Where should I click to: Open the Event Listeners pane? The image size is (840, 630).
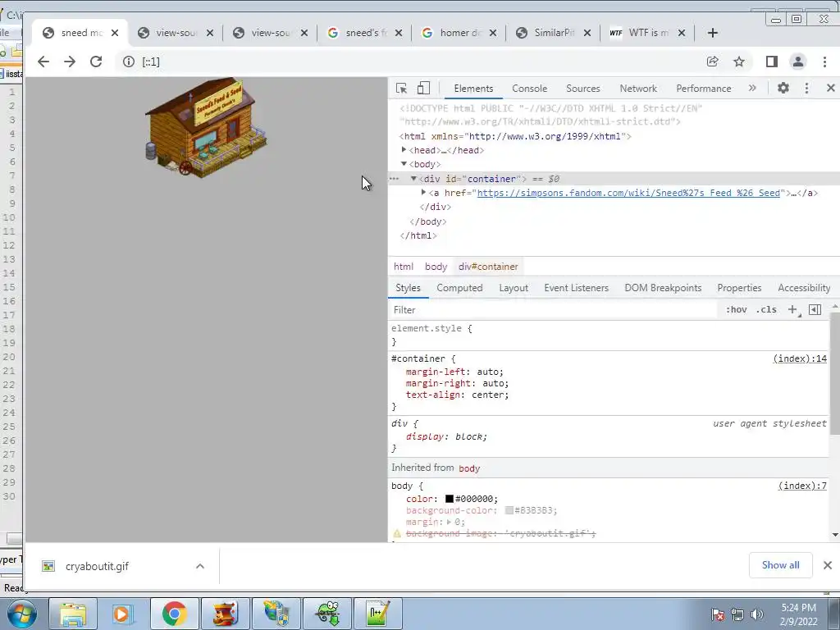coord(577,288)
